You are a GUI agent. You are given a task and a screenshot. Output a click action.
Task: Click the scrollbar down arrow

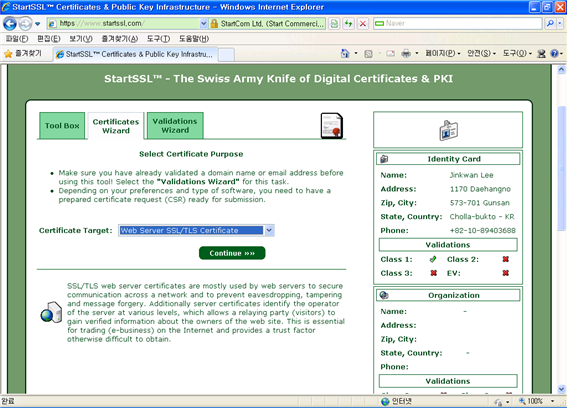point(561,389)
